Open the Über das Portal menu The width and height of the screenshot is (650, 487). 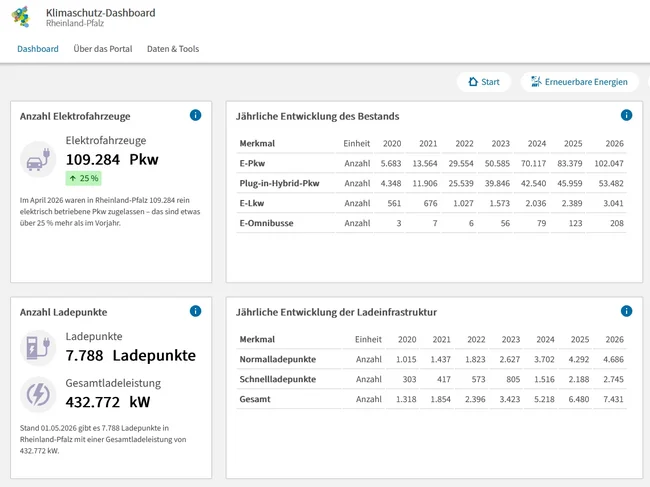[x=103, y=49]
